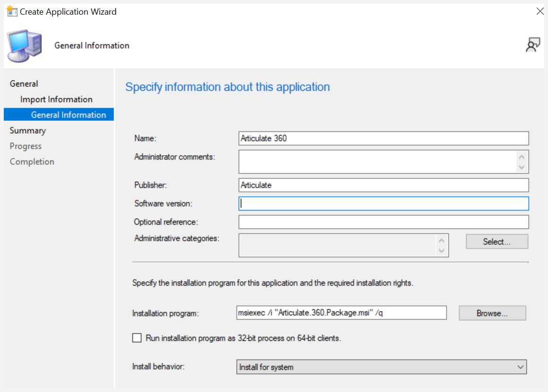Select the General step in wizard sidebar

[24, 84]
